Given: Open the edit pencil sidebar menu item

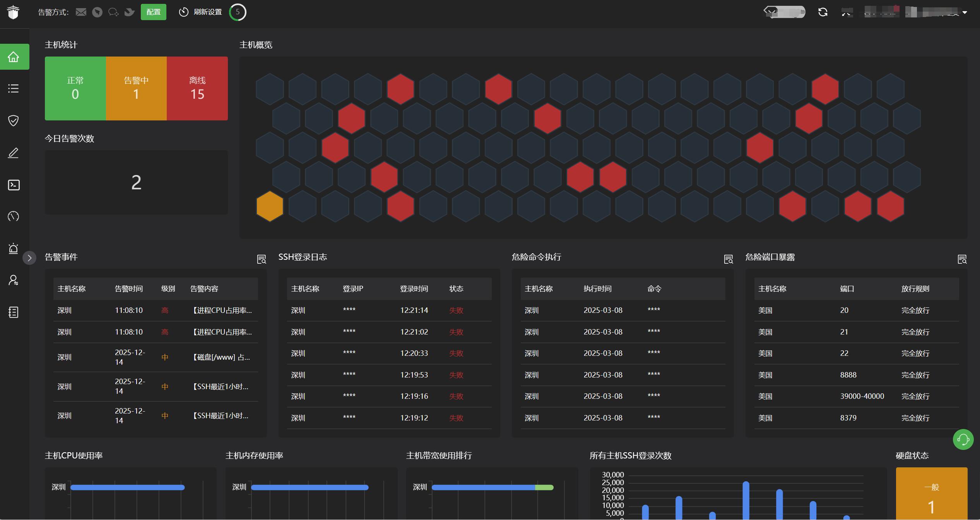Looking at the screenshot, I should coord(14,153).
